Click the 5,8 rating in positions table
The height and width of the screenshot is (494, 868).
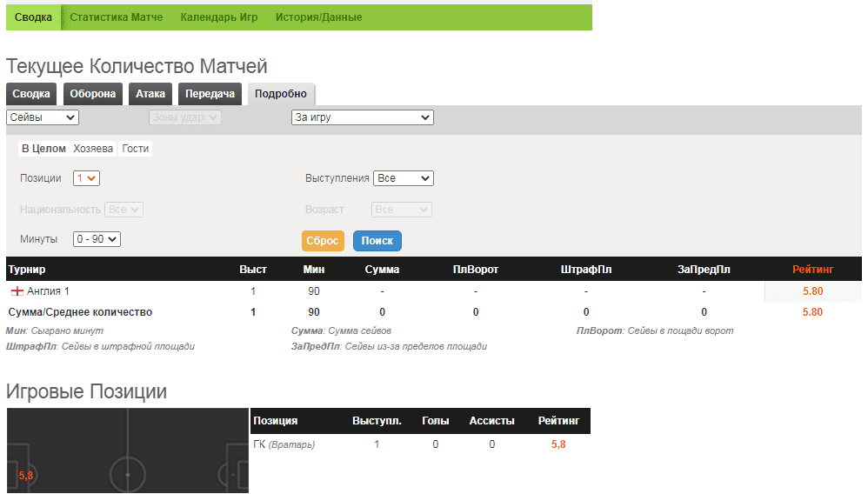click(558, 444)
